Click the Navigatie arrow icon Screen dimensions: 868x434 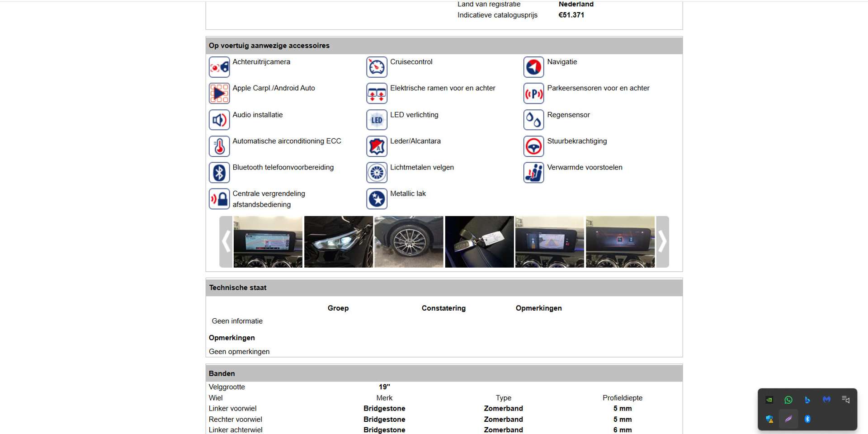pyautogui.click(x=533, y=67)
